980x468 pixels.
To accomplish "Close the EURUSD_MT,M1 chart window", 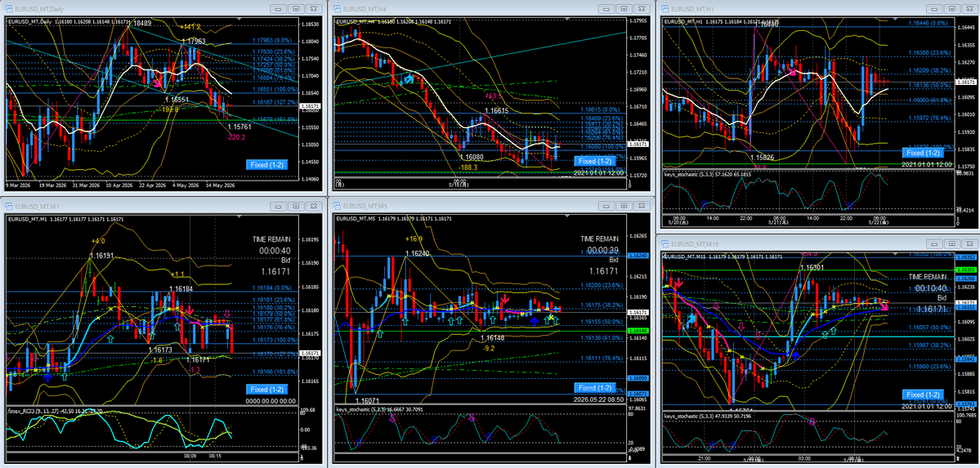I will click(x=312, y=204).
